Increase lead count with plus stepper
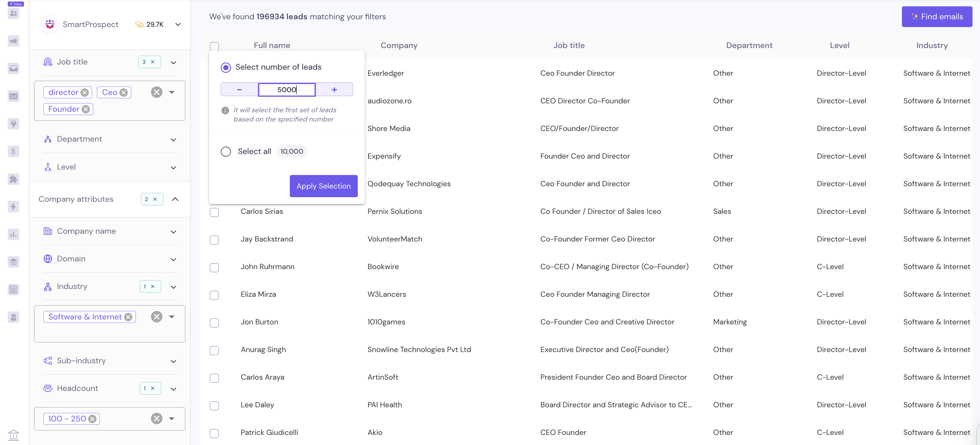This screenshot has width=980, height=445. coord(334,90)
